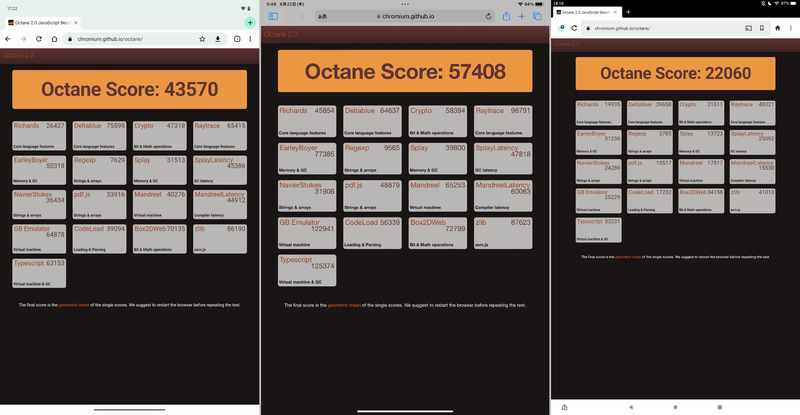The image size is (800, 415).
Task: Open tab switcher in left Chrome browser
Action: tap(237, 39)
